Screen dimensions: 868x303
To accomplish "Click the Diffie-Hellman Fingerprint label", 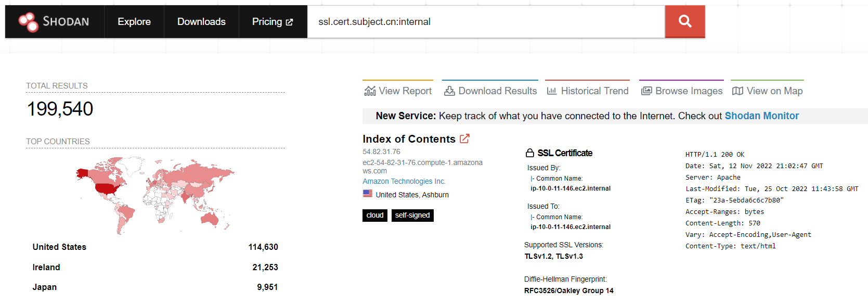I will (x=565, y=279).
